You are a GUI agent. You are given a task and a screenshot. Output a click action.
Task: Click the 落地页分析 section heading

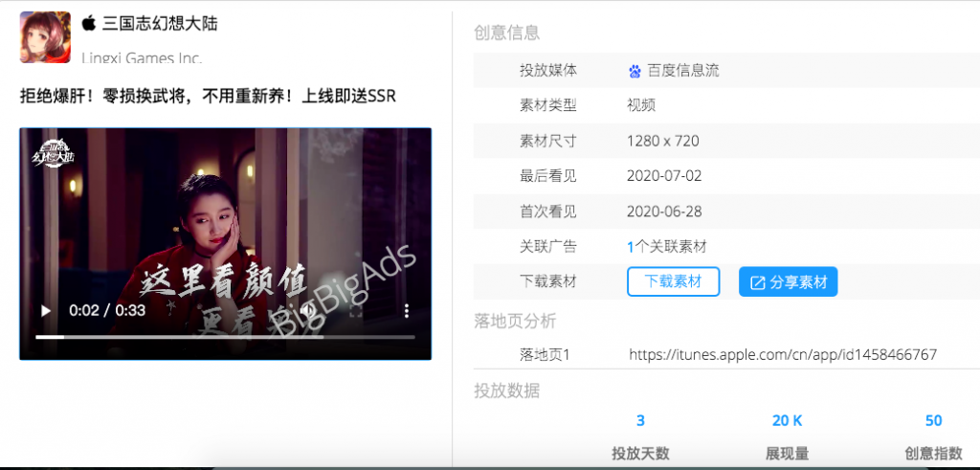(x=515, y=322)
